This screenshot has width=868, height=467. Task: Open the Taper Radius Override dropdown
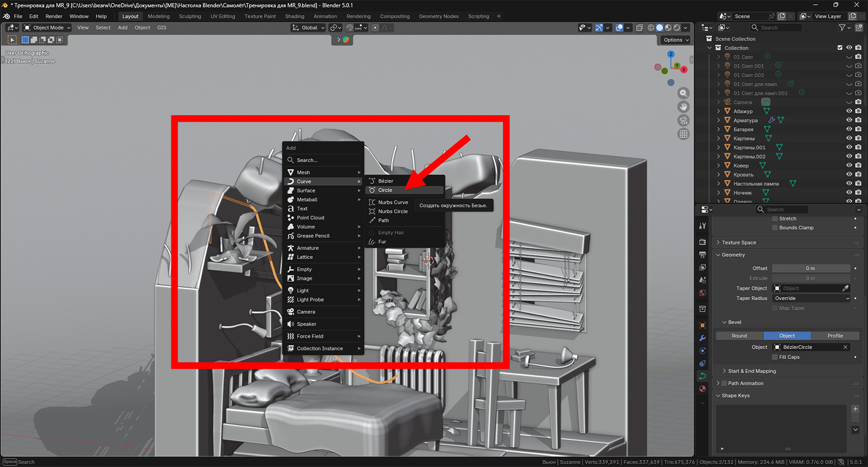pos(811,298)
